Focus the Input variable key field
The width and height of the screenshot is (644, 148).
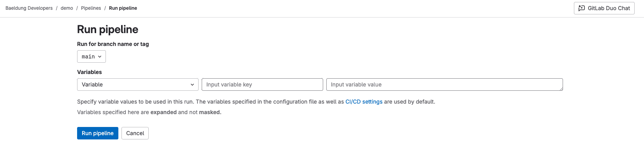click(262, 85)
